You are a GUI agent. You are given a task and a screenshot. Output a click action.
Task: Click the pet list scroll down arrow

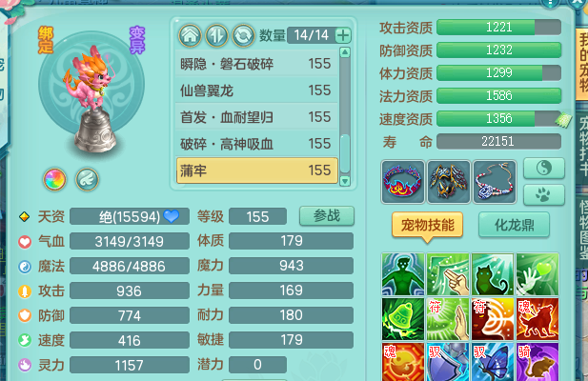pos(345,181)
